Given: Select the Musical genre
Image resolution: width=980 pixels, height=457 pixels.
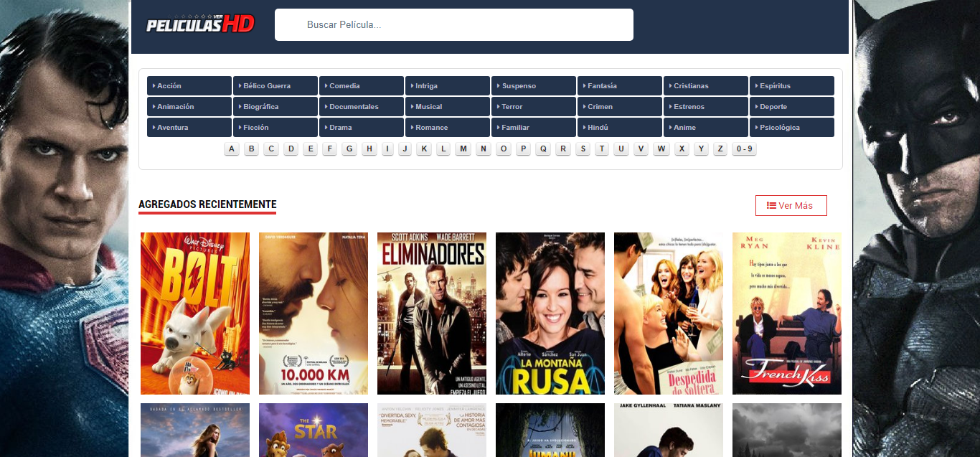Looking at the screenshot, I should (448, 107).
